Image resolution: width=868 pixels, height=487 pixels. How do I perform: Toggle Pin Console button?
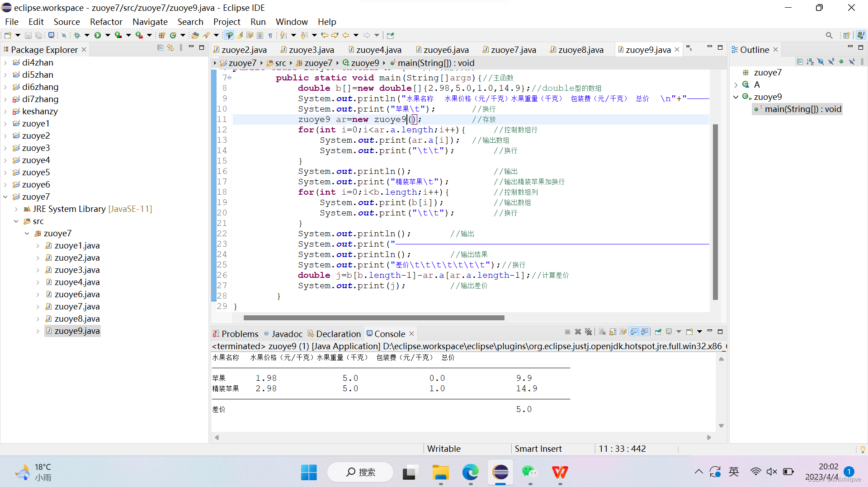[658, 332]
